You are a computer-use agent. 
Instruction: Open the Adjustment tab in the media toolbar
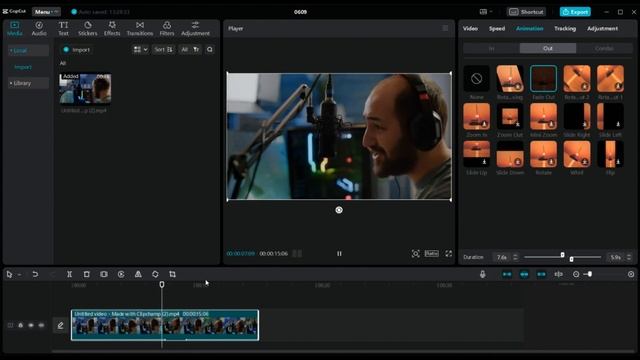point(195,29)
